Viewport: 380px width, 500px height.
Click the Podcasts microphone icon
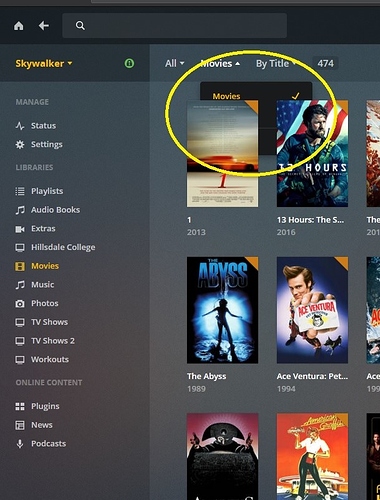(20, 444)
